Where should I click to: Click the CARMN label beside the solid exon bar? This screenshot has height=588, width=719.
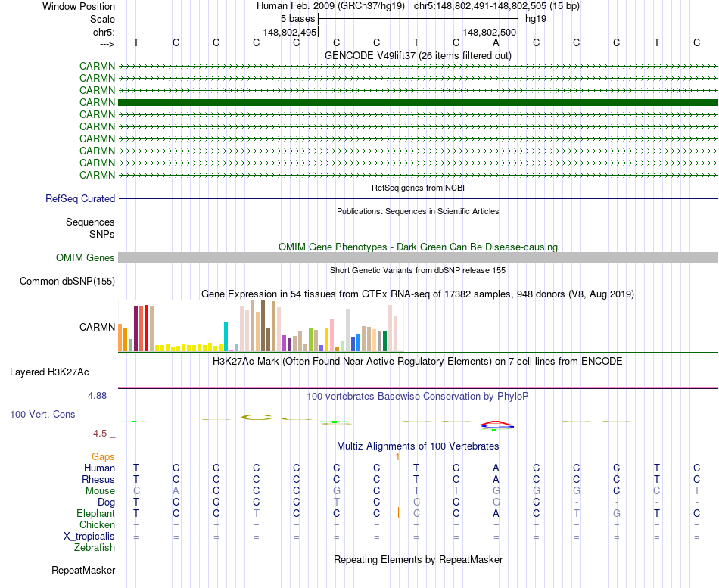coord(97,102)
